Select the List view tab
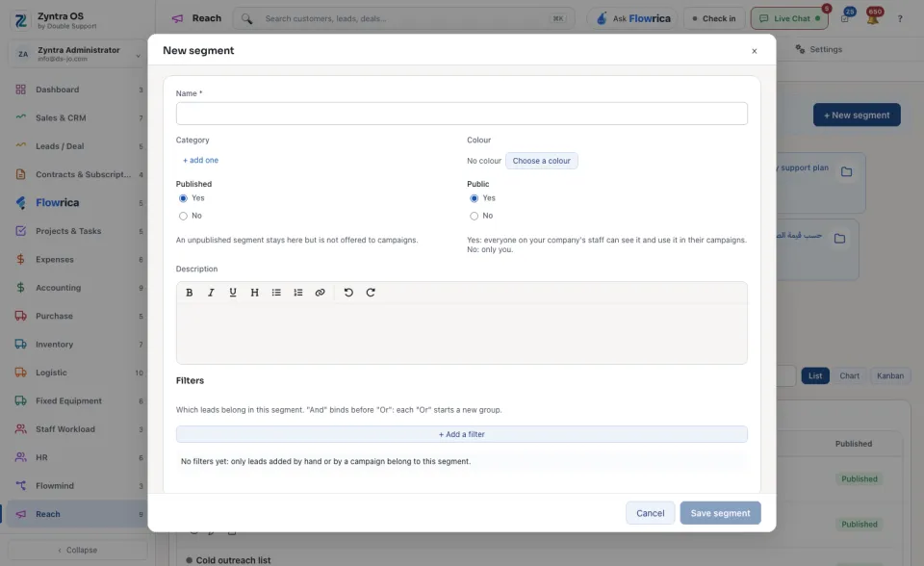Screen dimensions: 924x566 (815, 376)
